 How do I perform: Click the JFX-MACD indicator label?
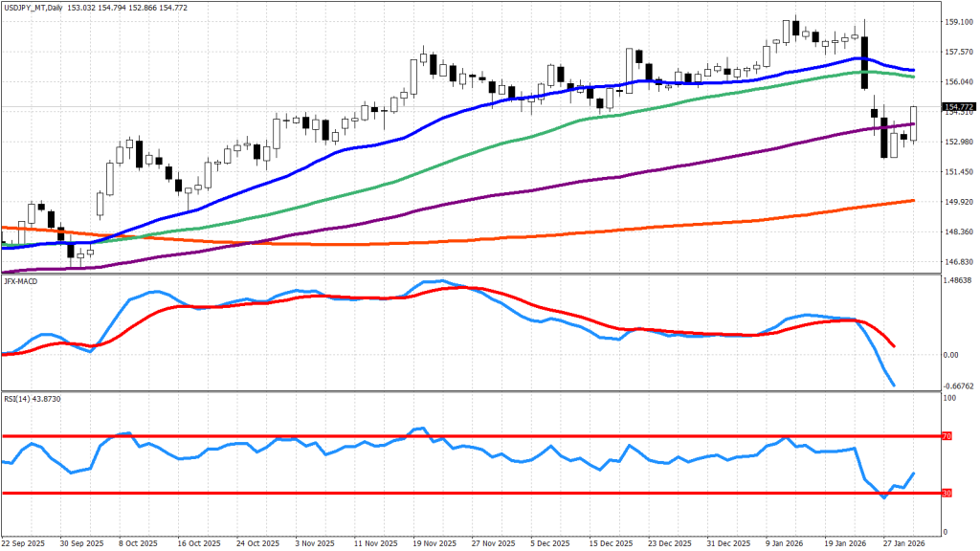(22, 280)
